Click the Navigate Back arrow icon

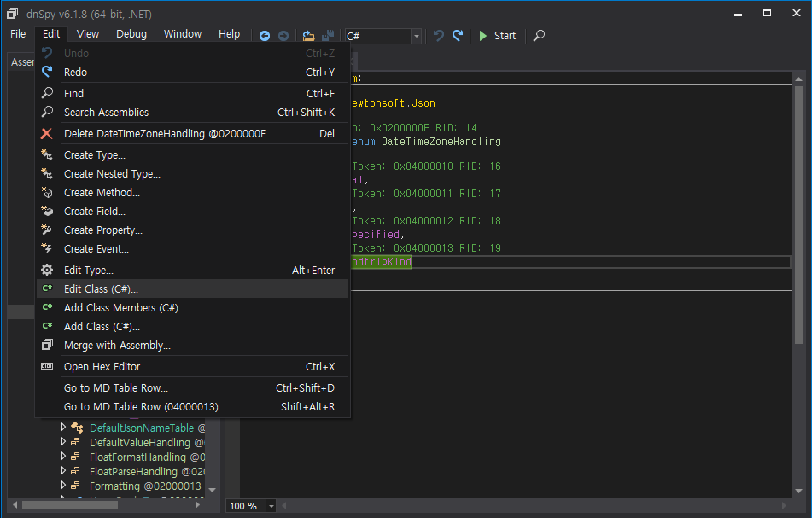[264, 36]
